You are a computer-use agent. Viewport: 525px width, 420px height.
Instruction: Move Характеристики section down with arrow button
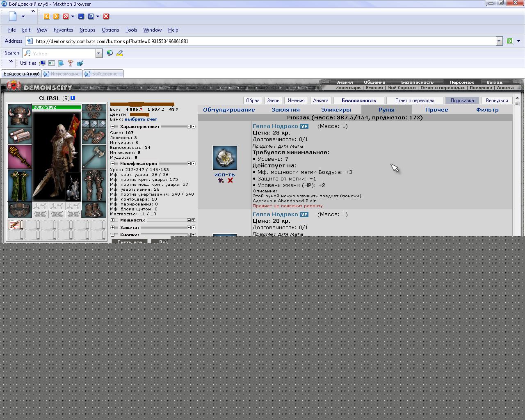pos(194,127)
